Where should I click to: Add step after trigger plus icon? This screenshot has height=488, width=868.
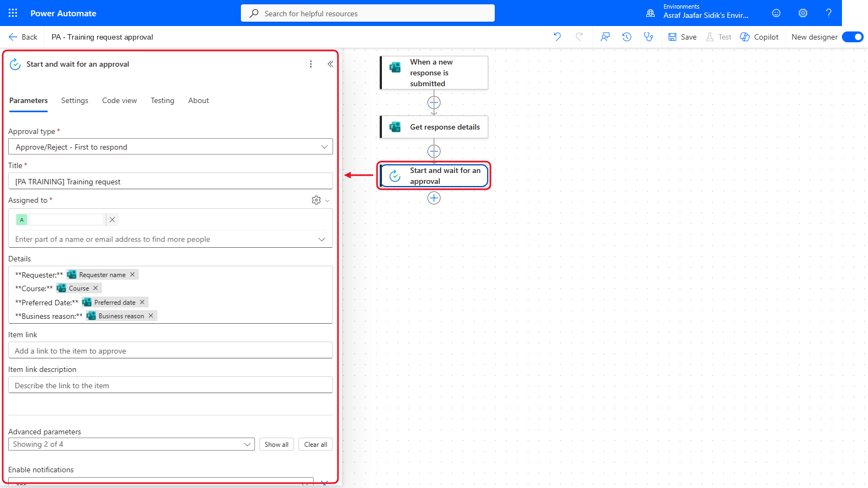pos(434,102)
